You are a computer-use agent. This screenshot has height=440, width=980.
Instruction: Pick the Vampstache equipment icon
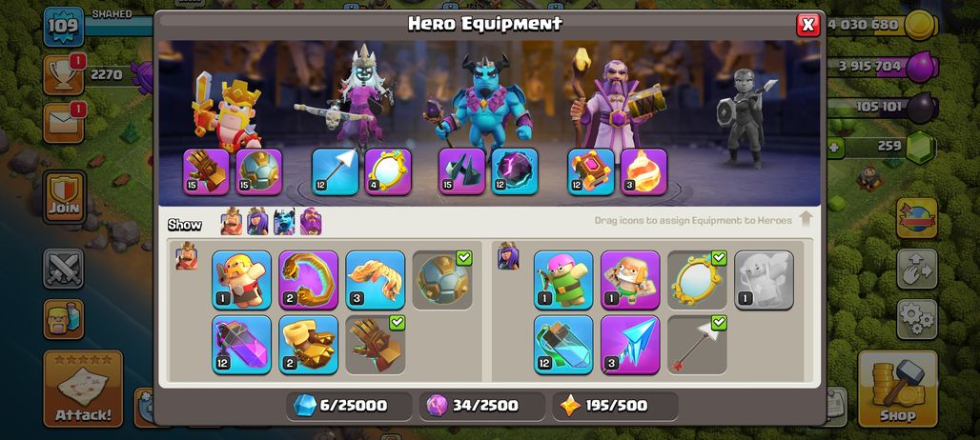pyautogui.click(x=375, y=280)
